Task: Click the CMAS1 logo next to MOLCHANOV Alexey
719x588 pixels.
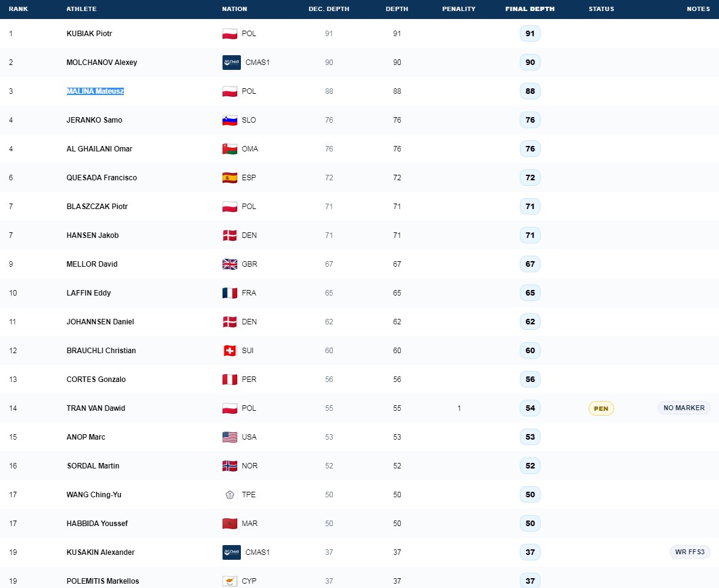Action: [232, 63]
